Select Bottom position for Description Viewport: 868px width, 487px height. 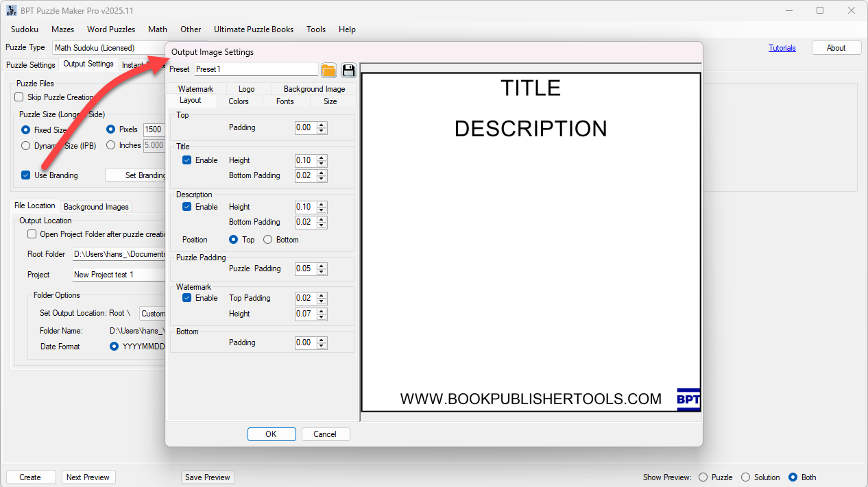tap(268, 240)
